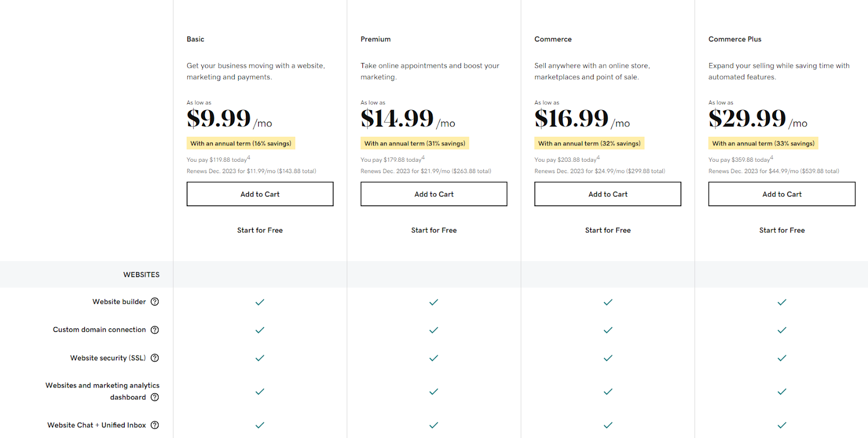Show analytics dashboard help tooltip icon

click(x=155, y=397)
